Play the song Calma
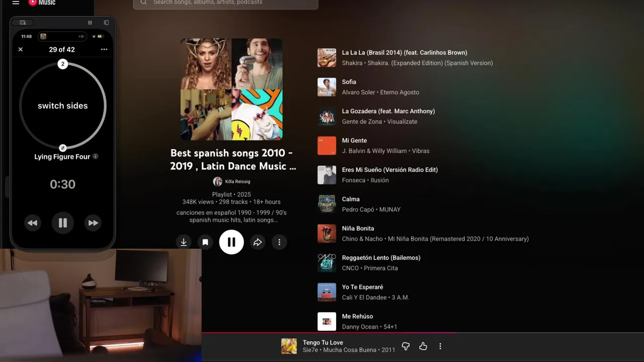 tap(351, 199)
